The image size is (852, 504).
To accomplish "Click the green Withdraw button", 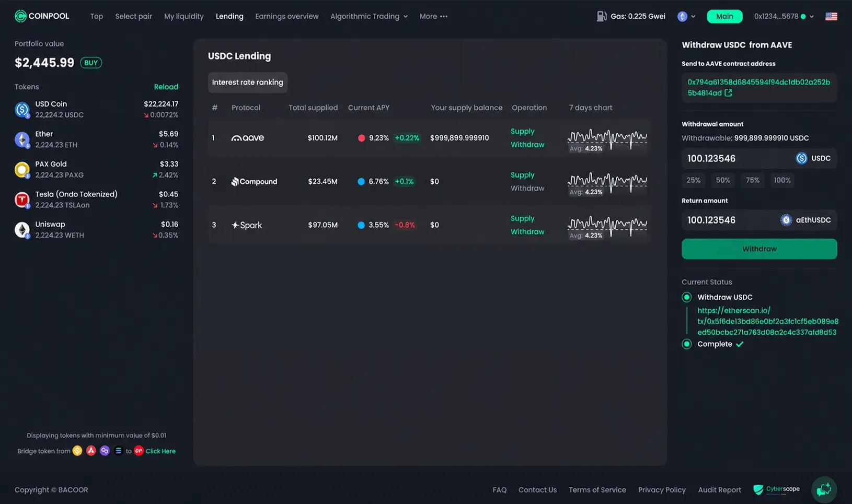I will [759, 249].
